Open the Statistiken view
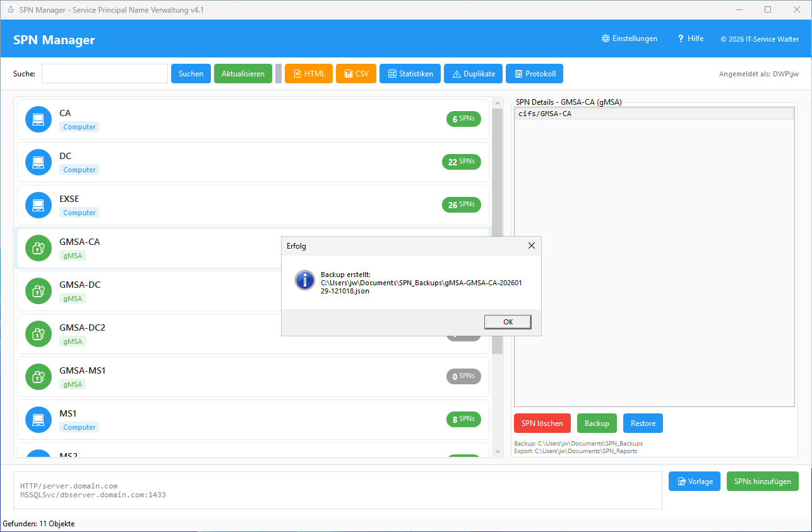This screenshot has width=812, height=532. [410, 74]
